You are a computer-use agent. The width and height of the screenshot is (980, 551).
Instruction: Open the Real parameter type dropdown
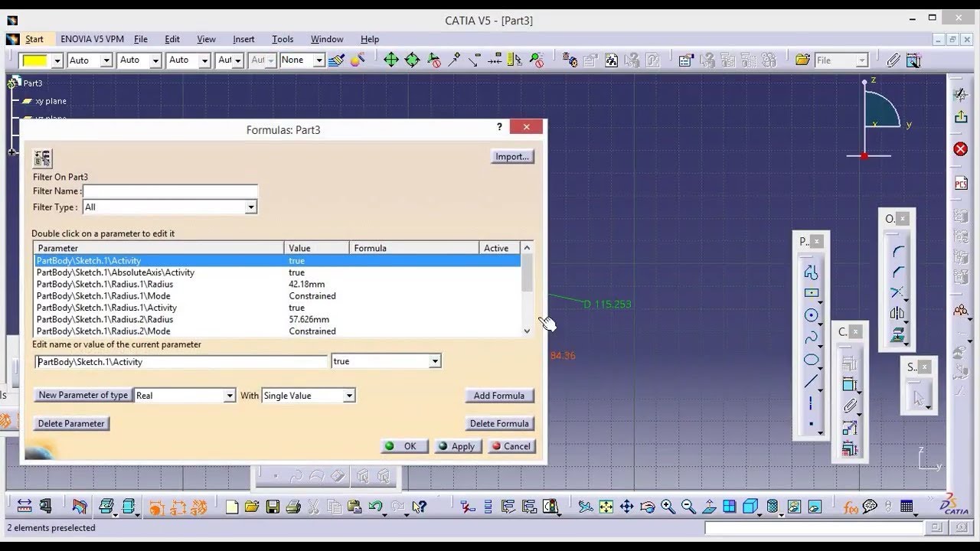[x=229, y=396]
